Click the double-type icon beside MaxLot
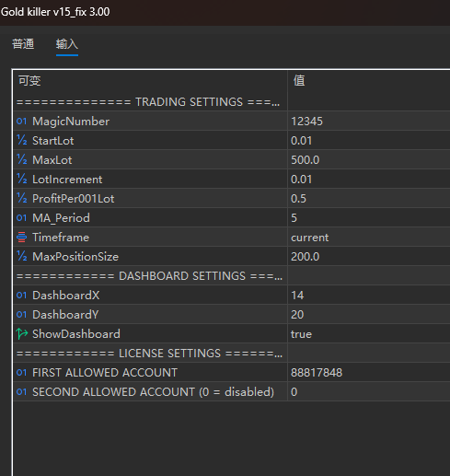450x476 pixels. click(x=22, y=160)
